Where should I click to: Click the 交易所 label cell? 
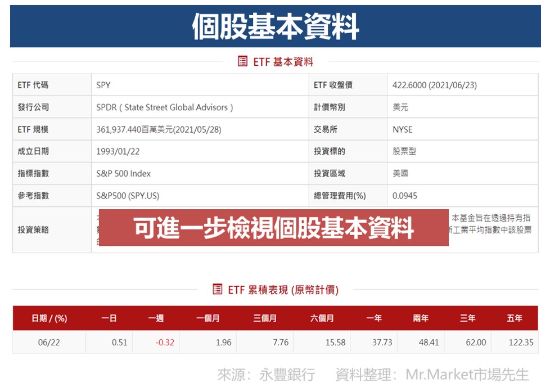348,129
